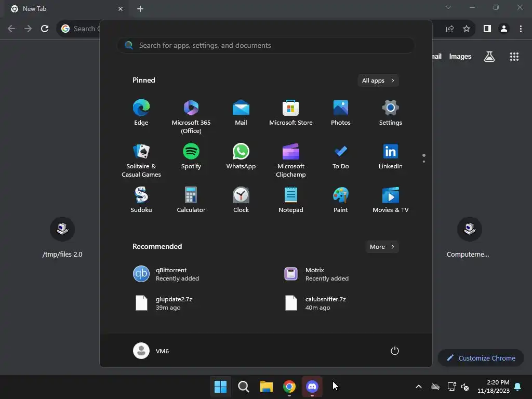Open LinkedIn from Pinned apps

391,157
